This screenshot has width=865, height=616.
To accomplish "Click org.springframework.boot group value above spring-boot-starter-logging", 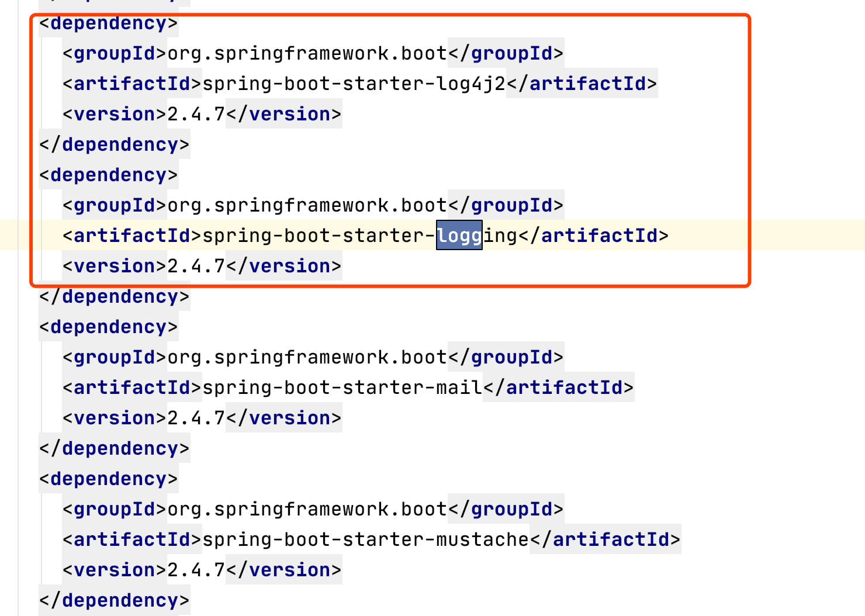I will 307,205.
